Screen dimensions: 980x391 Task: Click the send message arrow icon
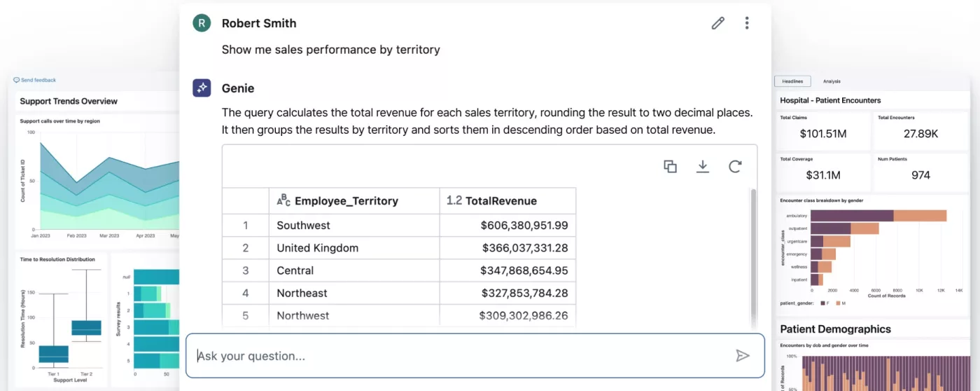(x=742, y=356)
